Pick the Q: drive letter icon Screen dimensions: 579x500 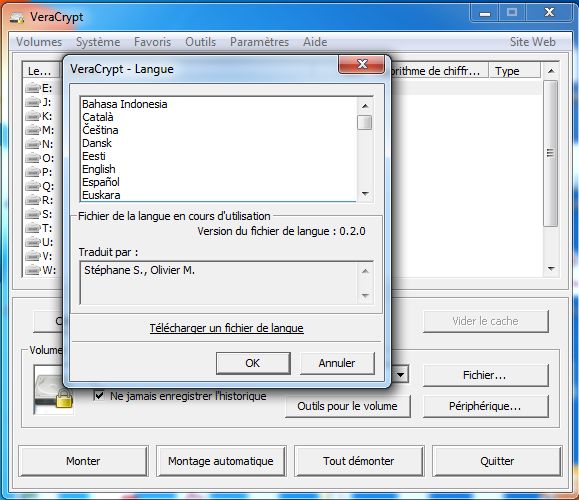(32, 186)
